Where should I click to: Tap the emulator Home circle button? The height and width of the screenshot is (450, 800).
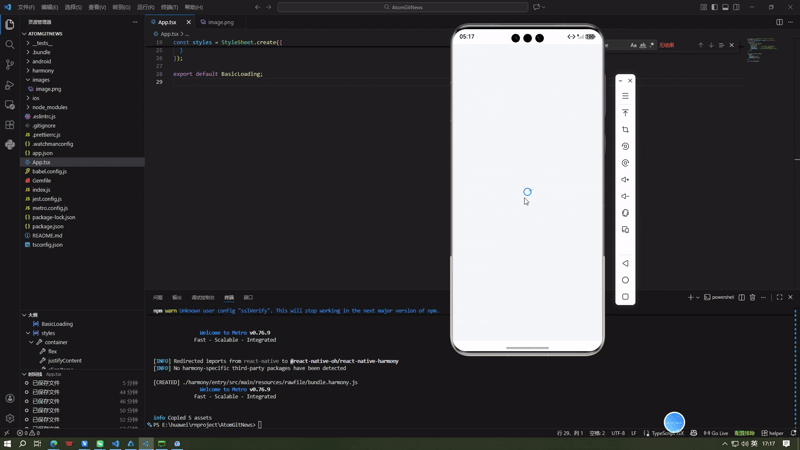(625, 280)
